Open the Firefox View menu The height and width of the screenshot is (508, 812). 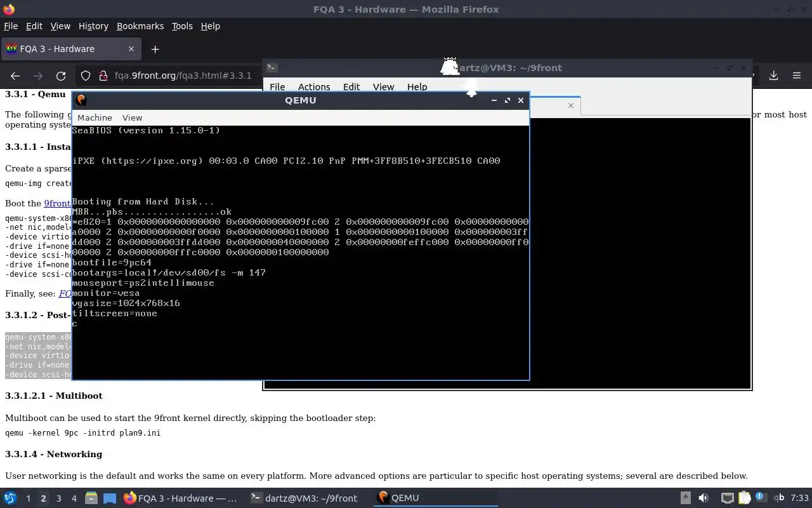pyautogui.click(x=60, y=26)
